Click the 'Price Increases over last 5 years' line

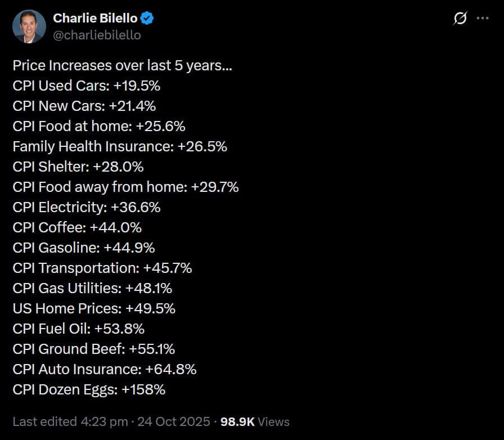click(122, 65)
